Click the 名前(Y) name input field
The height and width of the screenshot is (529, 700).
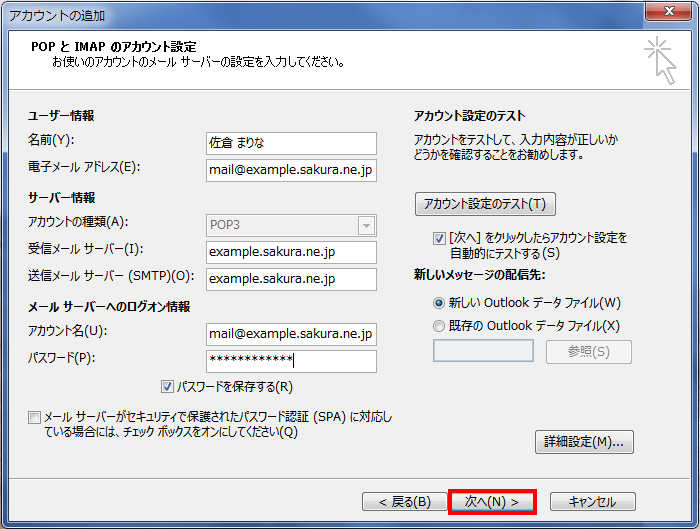[x=290, y=143]
